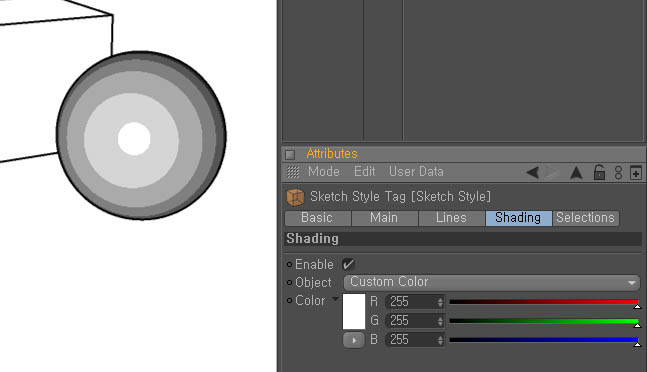Open the Custom Color object dropdown
Viewport: 647px width, 372px height.
click(x=492, y=282)
